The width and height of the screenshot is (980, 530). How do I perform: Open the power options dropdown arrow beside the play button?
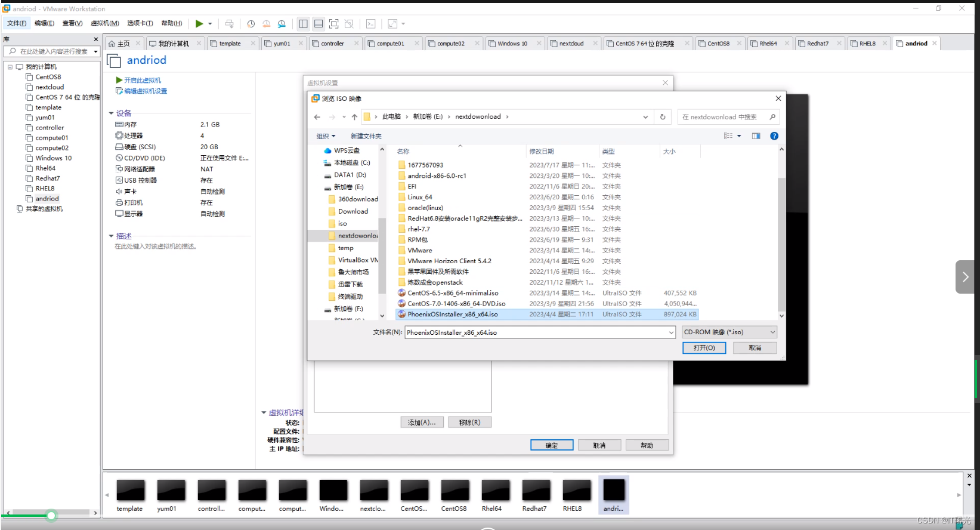(210, 24)
